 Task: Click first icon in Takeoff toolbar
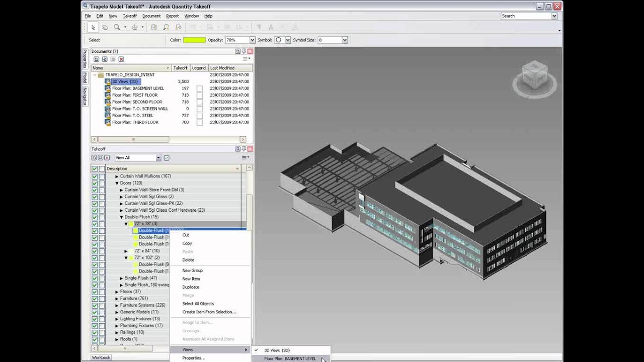tap(94, 158)
